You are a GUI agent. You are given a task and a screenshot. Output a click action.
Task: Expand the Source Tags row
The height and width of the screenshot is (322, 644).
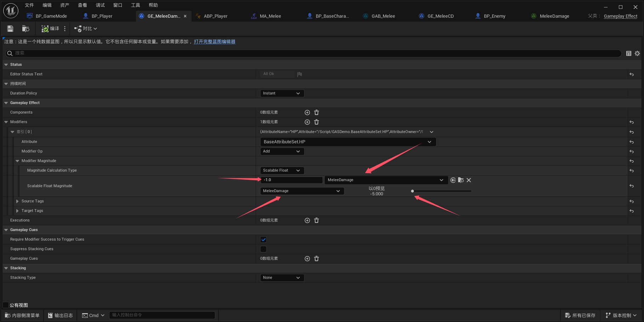tap(17, 201)
